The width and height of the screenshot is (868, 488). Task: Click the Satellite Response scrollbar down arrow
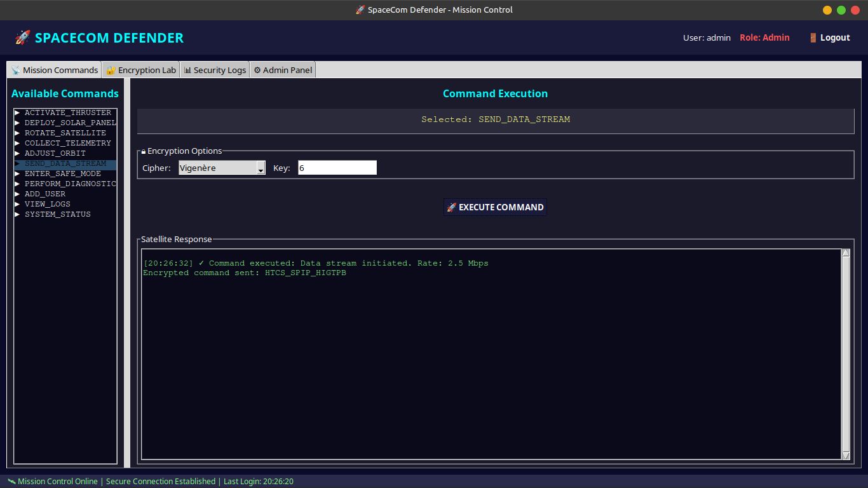[846, 455]
